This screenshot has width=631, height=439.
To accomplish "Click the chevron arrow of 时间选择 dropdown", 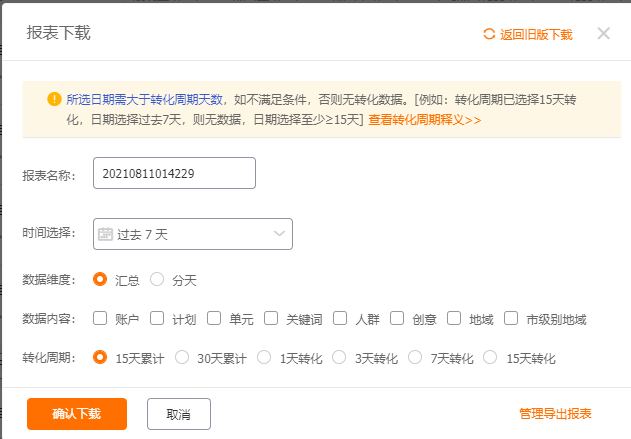I will point(279,233).
